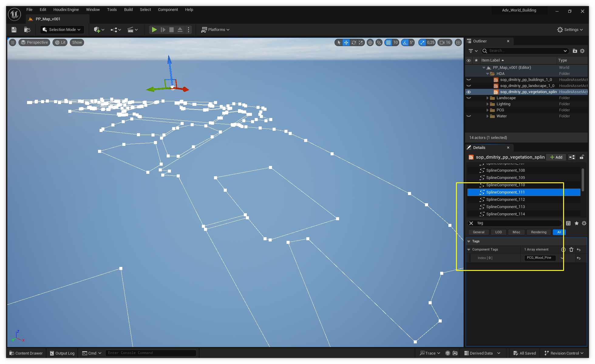Open the Selection Mode dropdown

62,30
